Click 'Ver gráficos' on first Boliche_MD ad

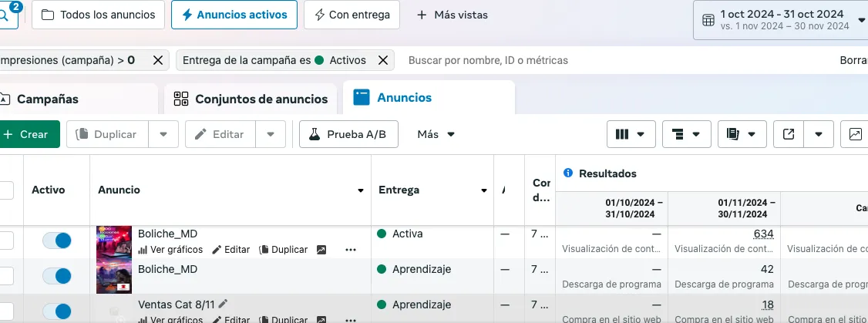pyautogui.click(x=170, y=250)
